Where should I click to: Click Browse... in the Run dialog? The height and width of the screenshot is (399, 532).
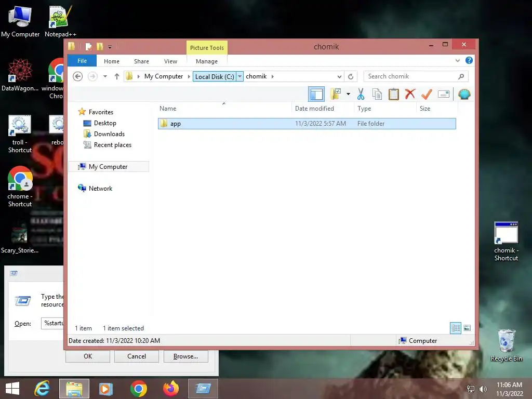(185, 356)
